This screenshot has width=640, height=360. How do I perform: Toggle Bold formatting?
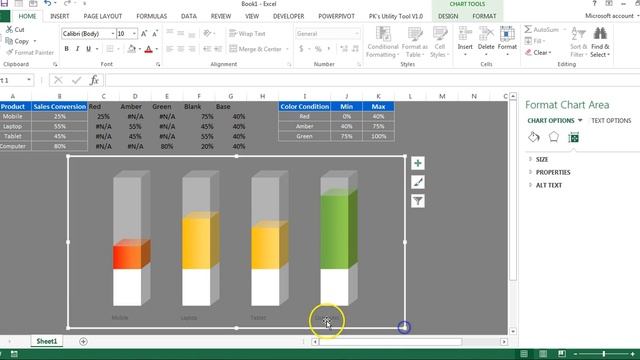67,49
